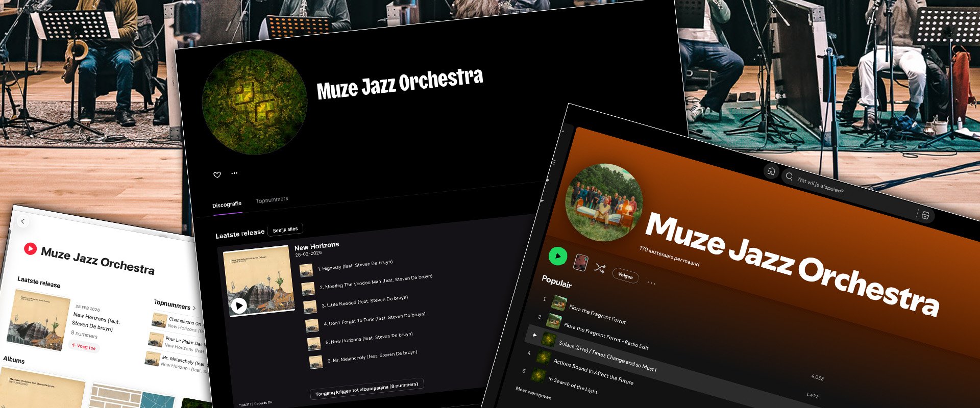Image resolution: width=980 pixels, height=408 pixels.
Task: Open the New Horizons latest release cover in Apple Music
Action: [39, 321]
